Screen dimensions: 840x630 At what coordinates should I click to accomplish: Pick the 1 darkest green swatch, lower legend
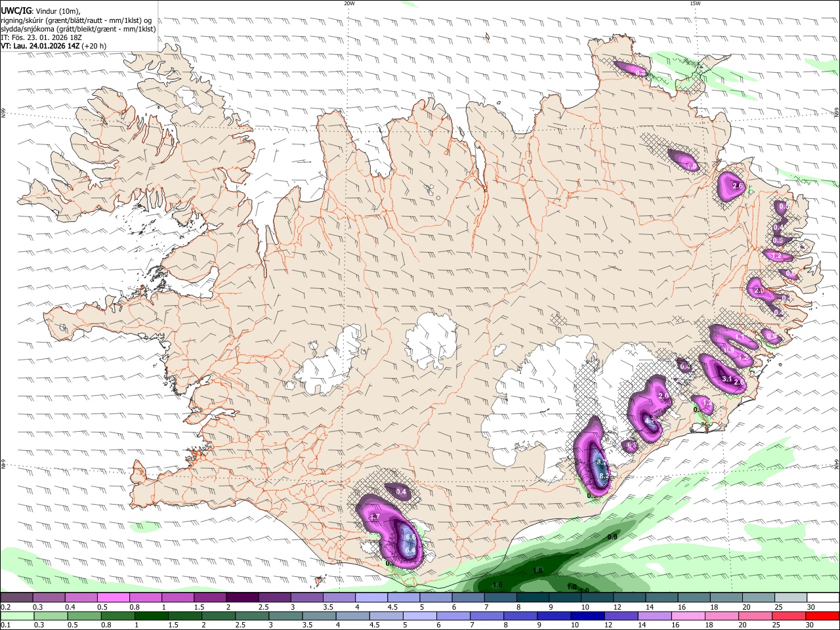pyautogui.click(x=151, y=616)
